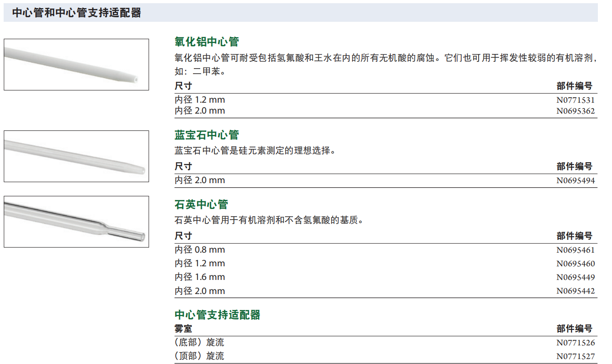This screenshot has height=364, width=612.
Task: Click the heading 中心管支持适配器
Action: click(217, 315)
